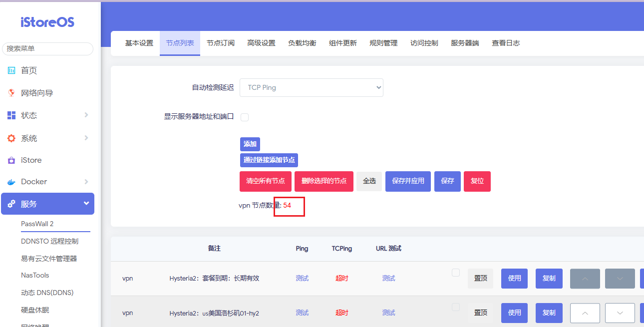Image resolution: width=644 pixels, height=327 pixels.
Task: Open the 自动检测延迟 TCP Ping dropdown
Action: point(312,87)
